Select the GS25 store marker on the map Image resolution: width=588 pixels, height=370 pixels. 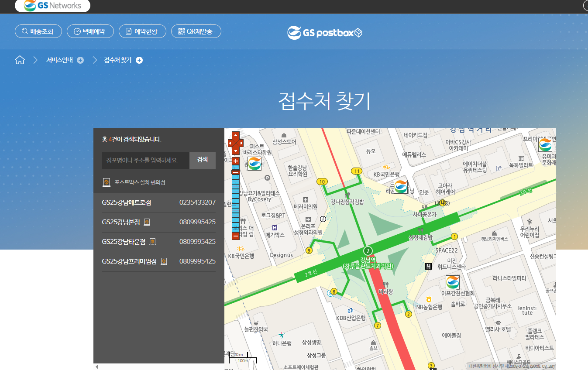coord(400,186)
